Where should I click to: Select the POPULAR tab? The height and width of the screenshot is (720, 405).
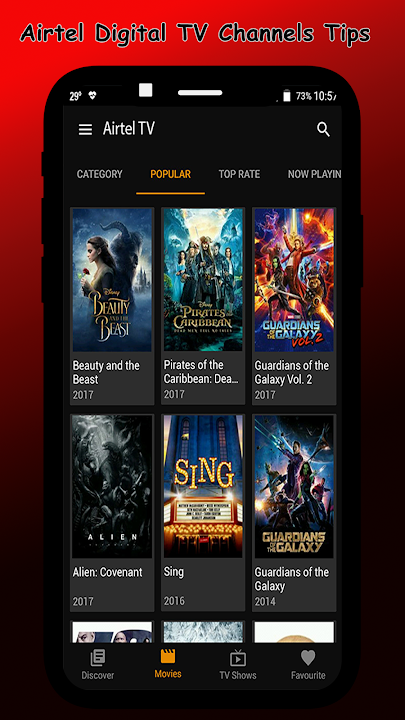click(x=171, y=174)
